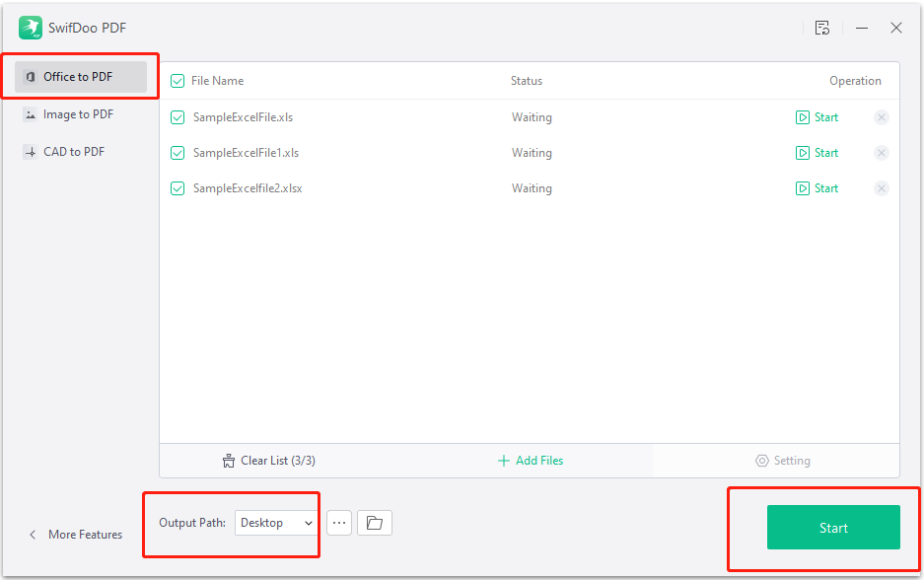This screenshot has width=924, height=580.
Task: Click the green Start button
Action: (832, 527)
